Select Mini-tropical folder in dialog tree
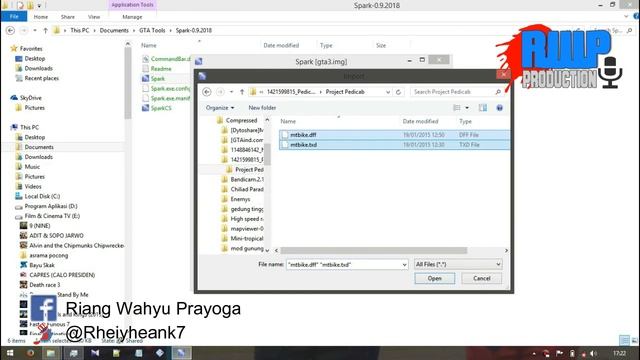Screen dimensions: 640x360 [247, 238]
